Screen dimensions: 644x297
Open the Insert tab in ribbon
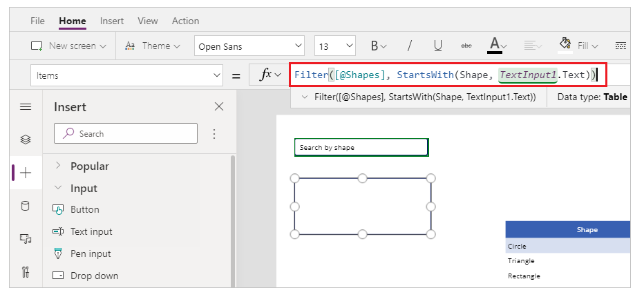[112, 21]
